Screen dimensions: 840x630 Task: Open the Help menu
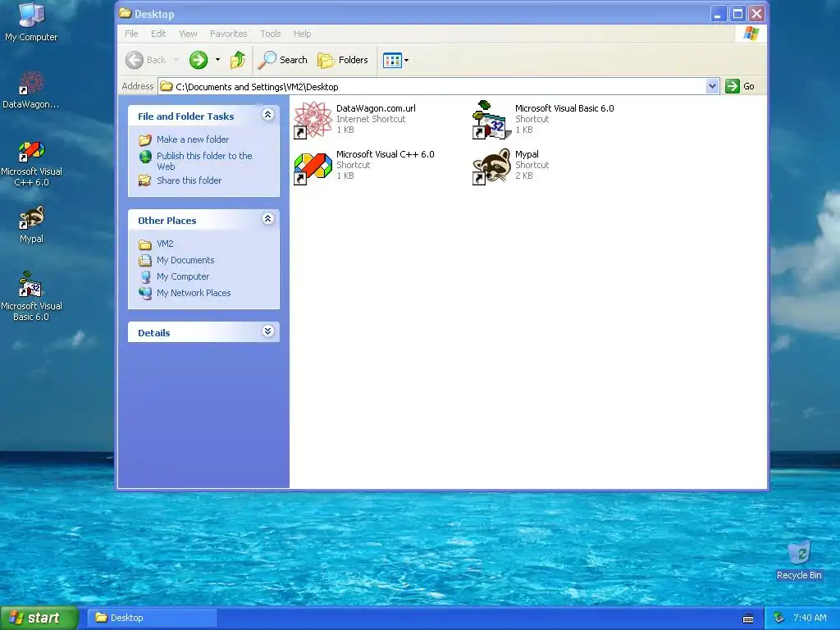click(302, 34)
